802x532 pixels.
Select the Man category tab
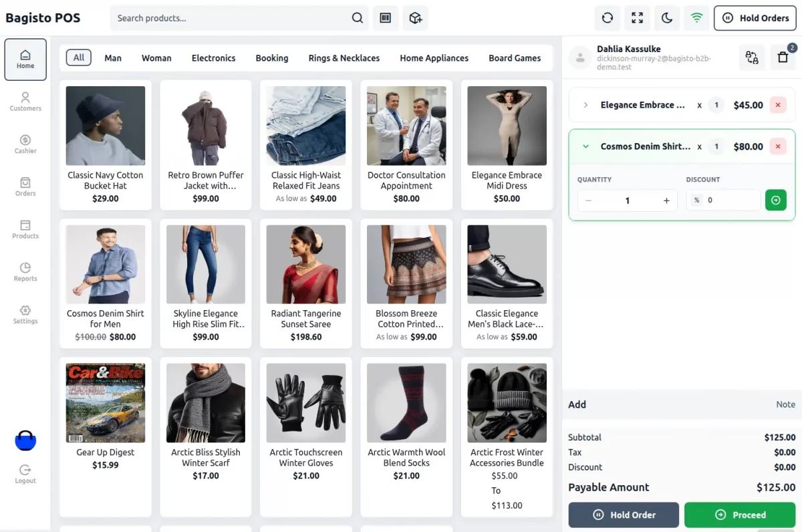[113, 58]
